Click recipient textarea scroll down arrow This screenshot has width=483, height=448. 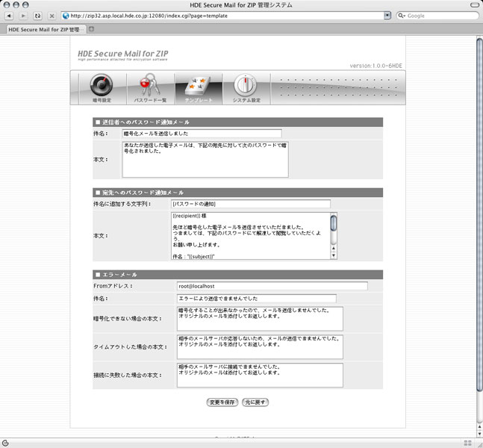pyautogui.click(x=334, y=255)
